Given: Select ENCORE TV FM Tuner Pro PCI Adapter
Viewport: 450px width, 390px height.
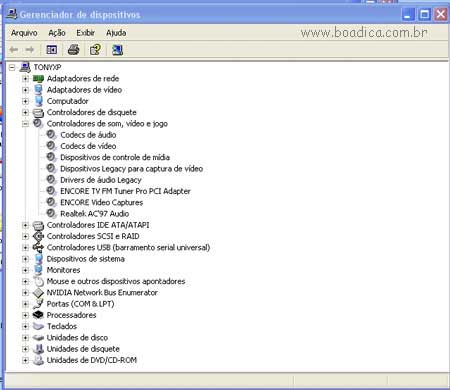Looking at the screenshot, I should pos(125,191).
